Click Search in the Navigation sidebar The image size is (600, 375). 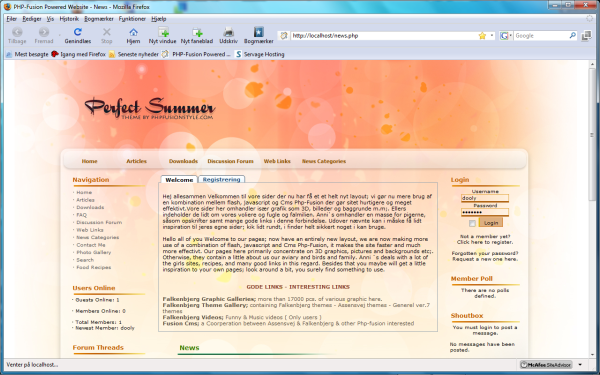click(85, 260)
